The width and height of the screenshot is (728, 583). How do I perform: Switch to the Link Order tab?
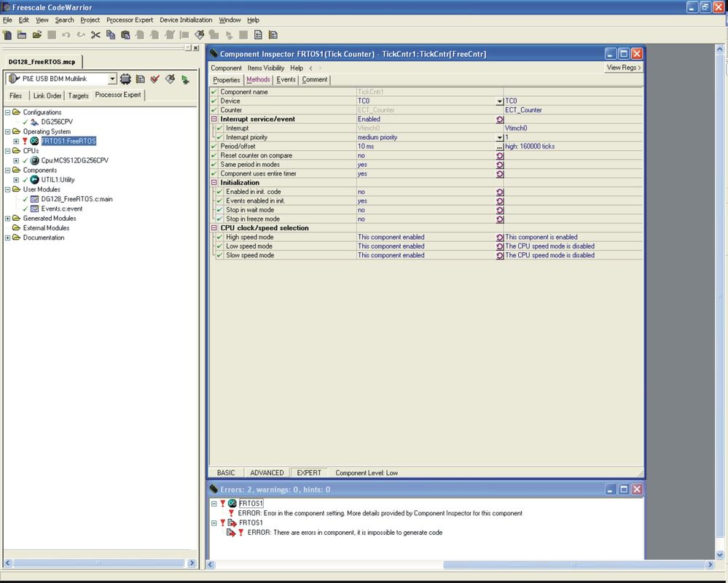(47, 95)
